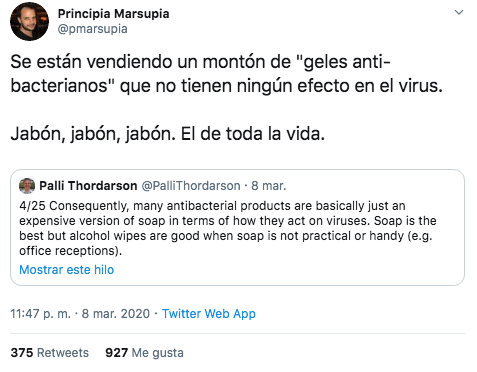Click the @PalliThordarson handle
The width and height of the screenshot is (477, 372).
point(191,186)
